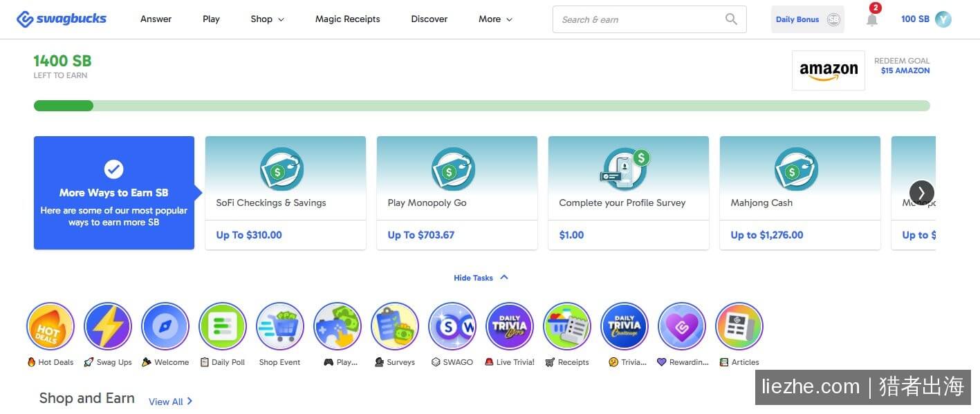Viewport: 980px width, 414px height.
Task: Advance carousel with the right arrow
Action: [921, 193]
